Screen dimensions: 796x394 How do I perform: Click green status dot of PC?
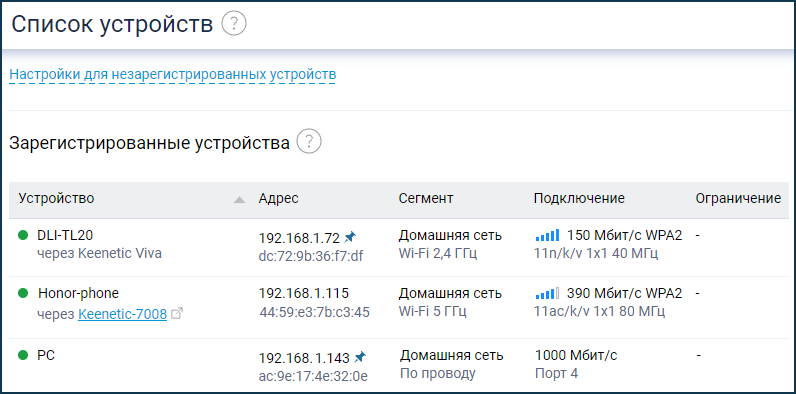coord(23,355)
